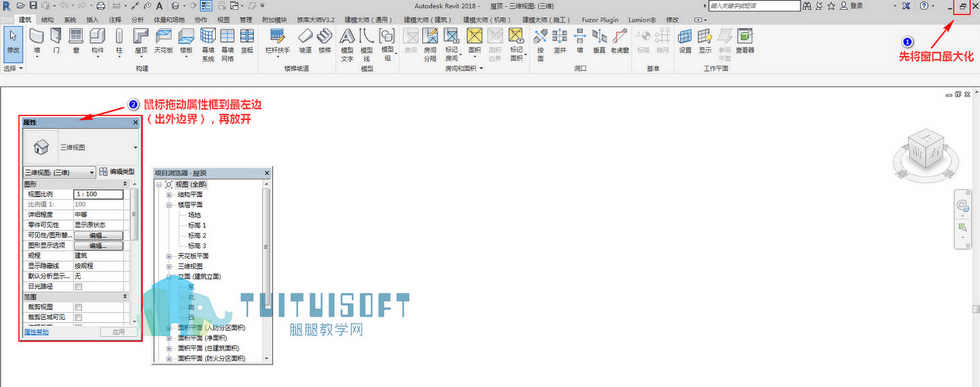Select the 幕墙系统 curtain system tool
This screenshot has width=980, height=387.
click(x=208, y=45)
